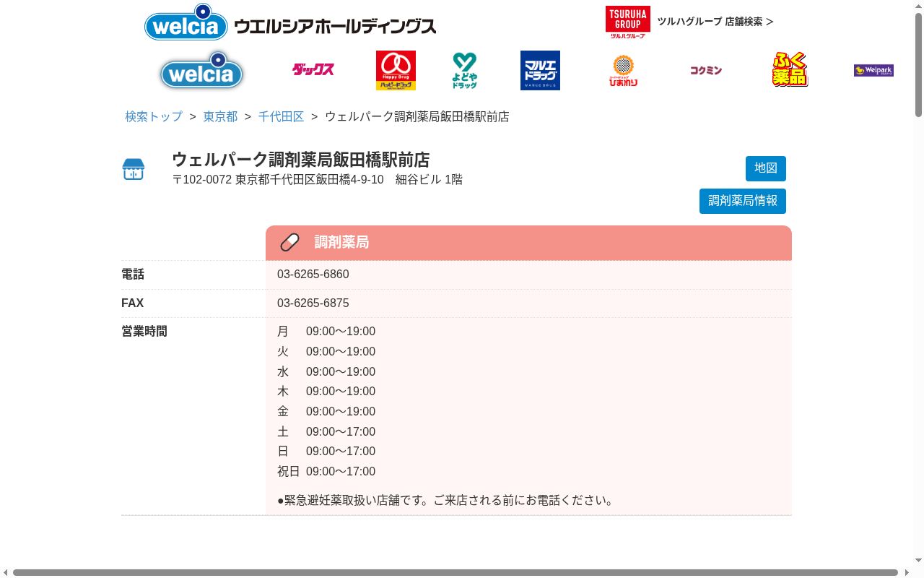Viewport: 924px width, 578px height.
Task: Open the Happy Drug brand logo
Action: [x=396, y=70]
